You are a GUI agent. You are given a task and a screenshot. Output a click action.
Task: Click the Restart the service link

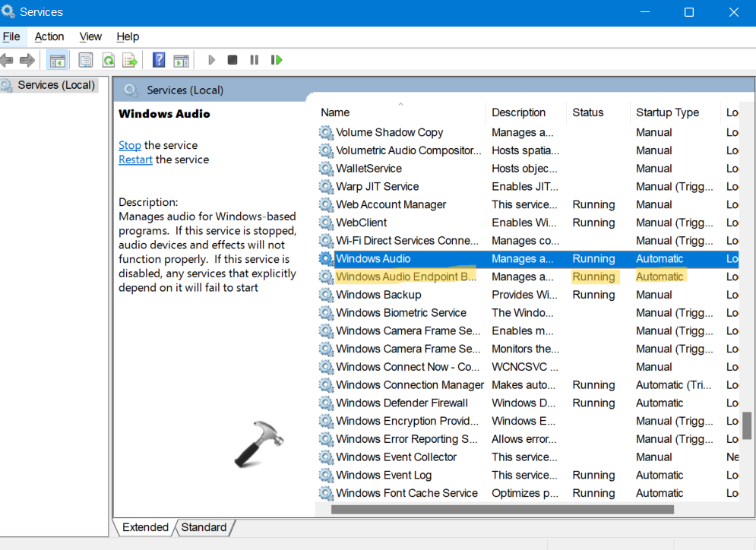point(135,160)
